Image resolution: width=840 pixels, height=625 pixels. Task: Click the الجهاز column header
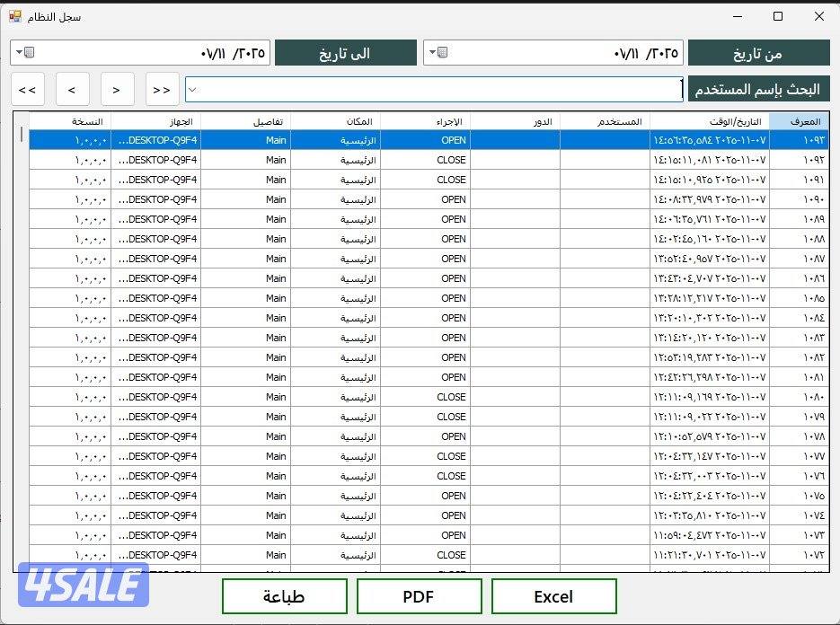pyautogui.click(x=156, y=121)
